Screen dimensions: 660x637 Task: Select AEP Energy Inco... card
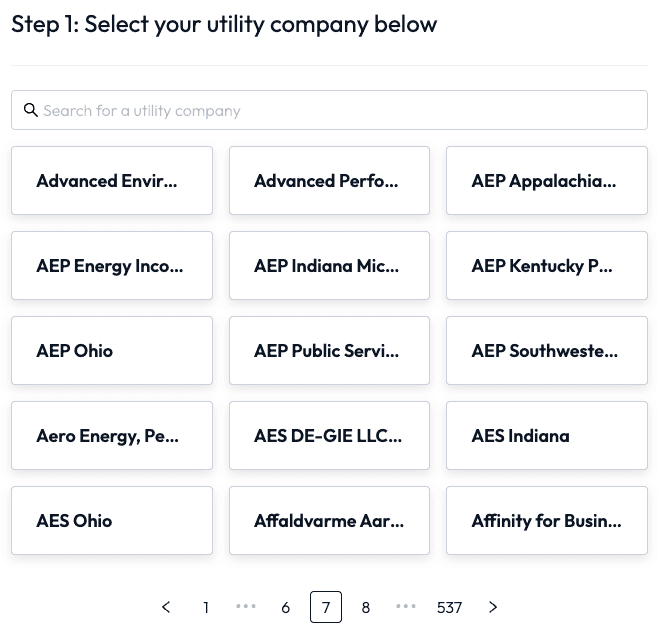pos(112,266)
